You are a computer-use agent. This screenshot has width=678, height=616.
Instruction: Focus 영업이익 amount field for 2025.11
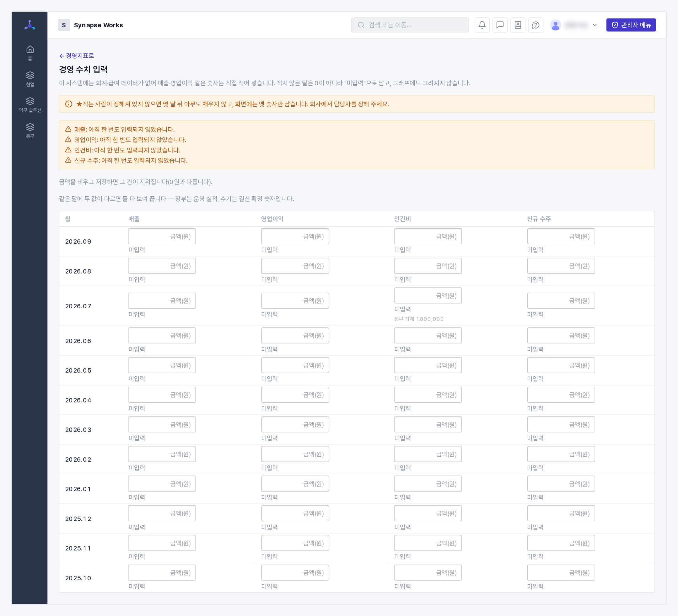[295, 543]
